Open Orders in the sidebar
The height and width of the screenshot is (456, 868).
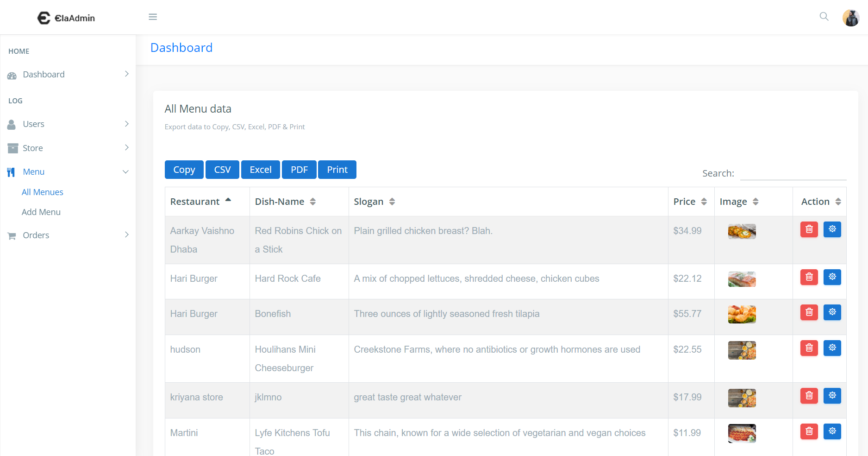click(68, 235)
